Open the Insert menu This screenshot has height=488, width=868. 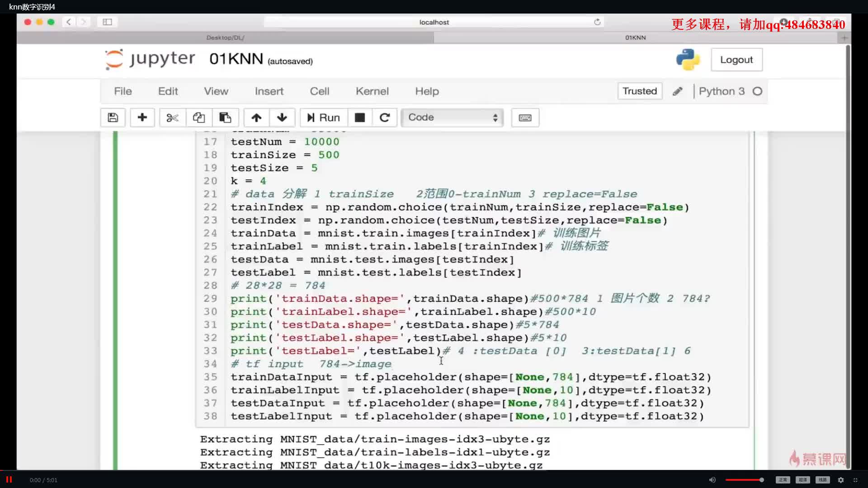pos(269,91)
